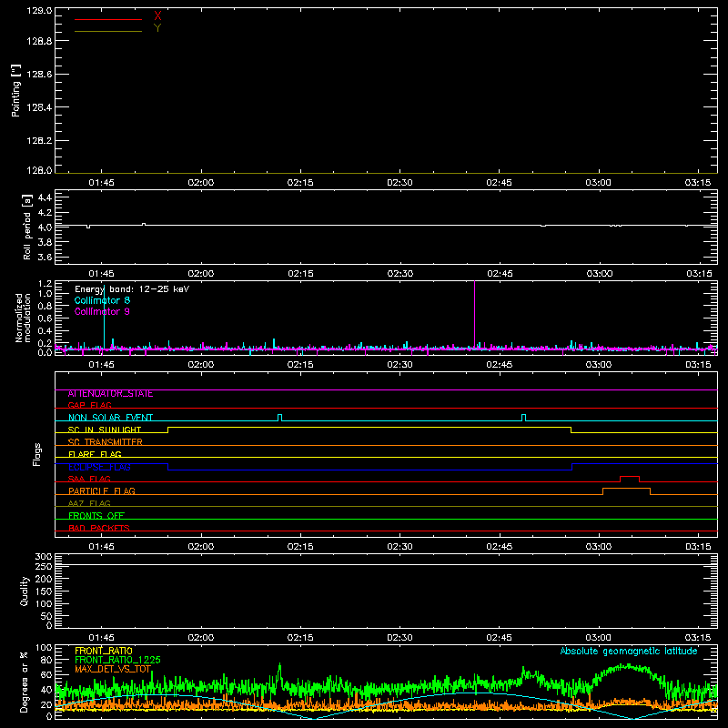The height and width of the screenshot is (728, 728).
Task: Select the Degrees or % axis title
Action: coord(25,682)
